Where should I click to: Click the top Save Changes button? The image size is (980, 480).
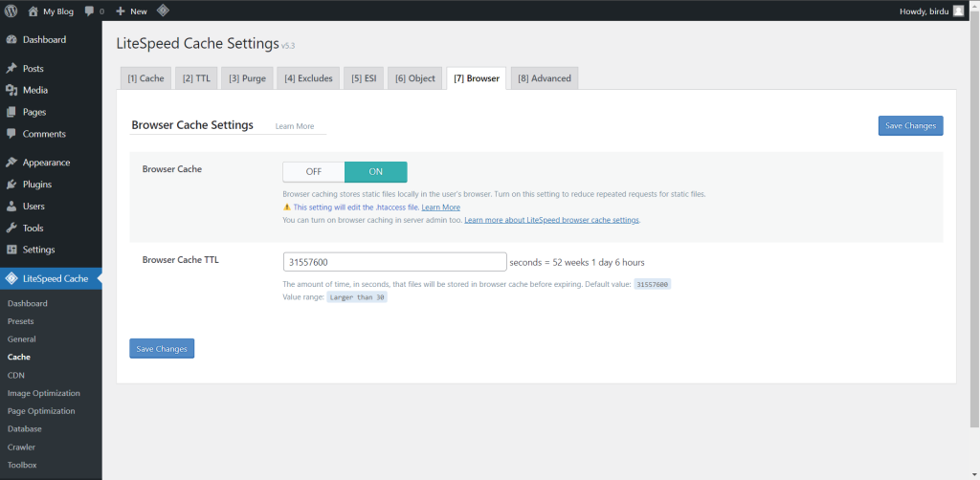911,125
